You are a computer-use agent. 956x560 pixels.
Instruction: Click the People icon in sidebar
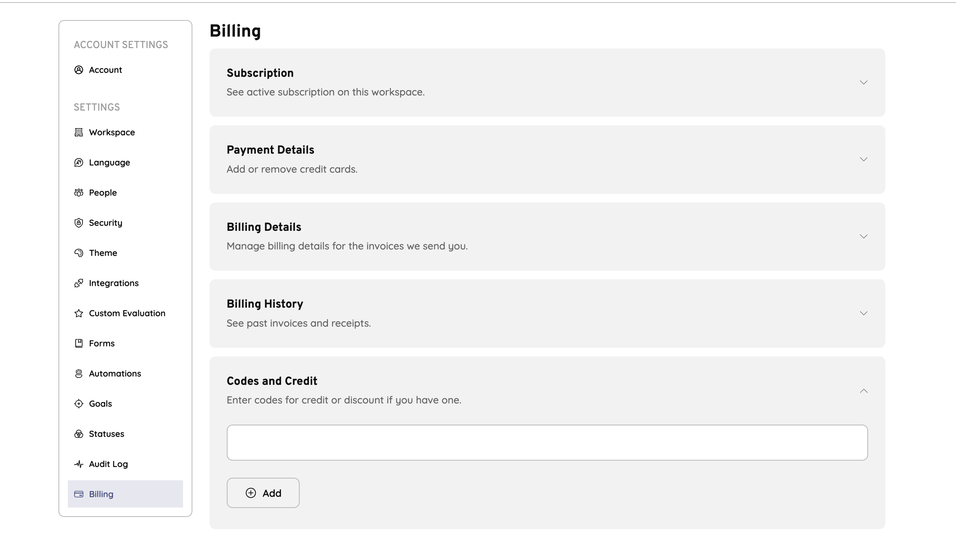[x=79, y=192]
